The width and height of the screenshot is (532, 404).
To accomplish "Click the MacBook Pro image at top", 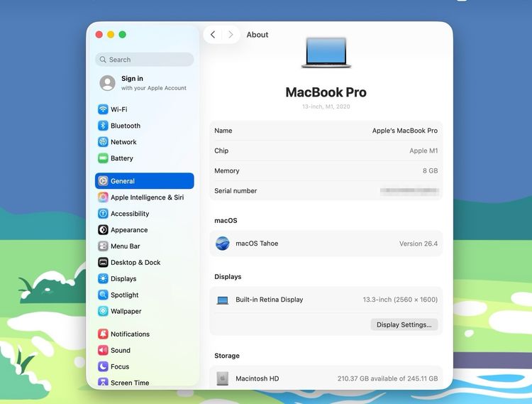I will 326,53.
